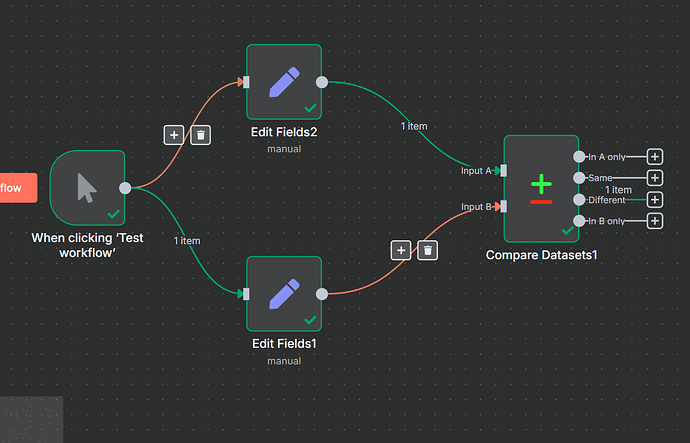
Task: Select the manual trigger cursor node
Action: click(88, 188)
